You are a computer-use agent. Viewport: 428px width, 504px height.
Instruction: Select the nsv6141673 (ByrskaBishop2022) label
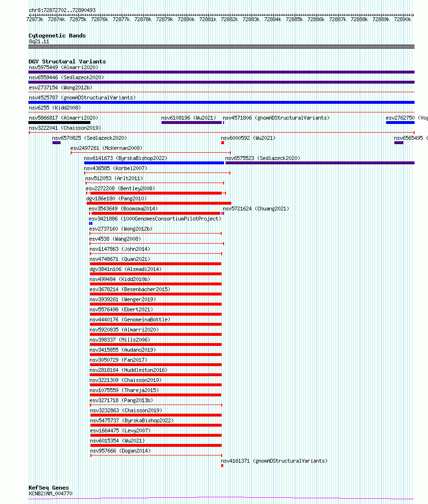126,158
